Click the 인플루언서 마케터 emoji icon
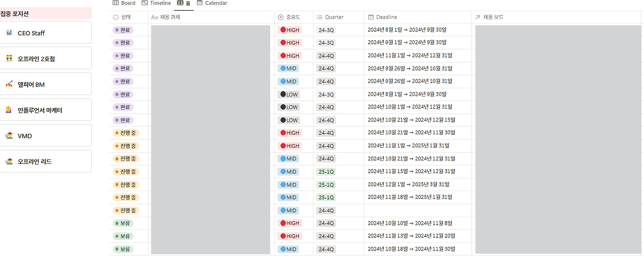 (x=9, y=110)
